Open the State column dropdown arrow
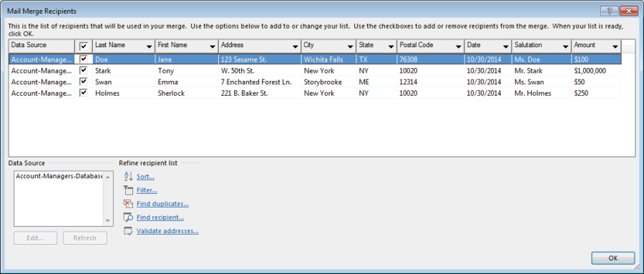644x274 pixels. [391, 47]
